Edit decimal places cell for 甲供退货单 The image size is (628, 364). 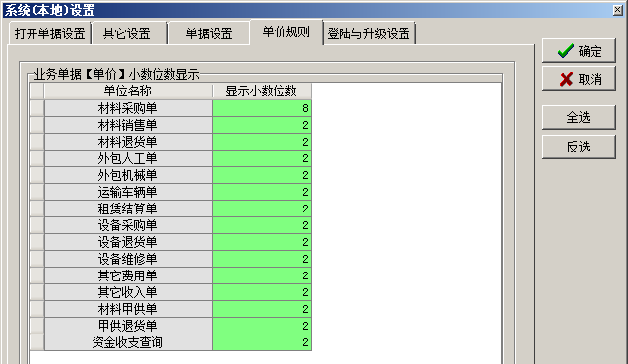(x=262, y=326)
